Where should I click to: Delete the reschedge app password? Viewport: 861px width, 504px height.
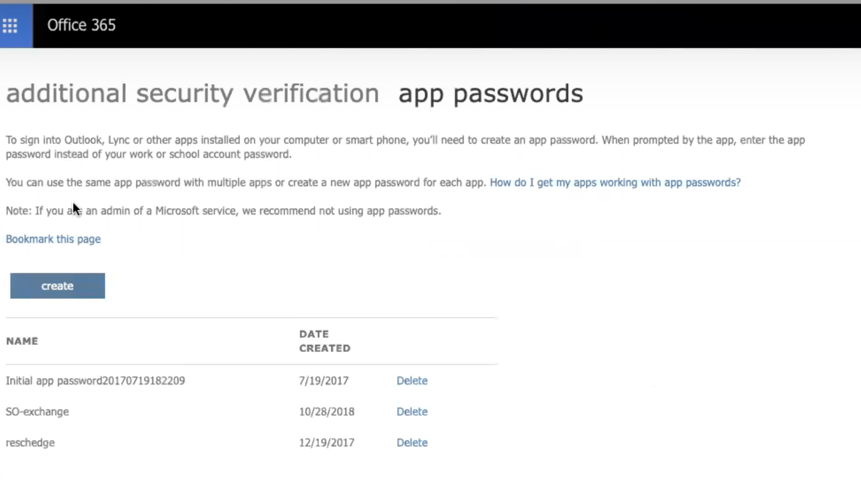click(412, 443)
